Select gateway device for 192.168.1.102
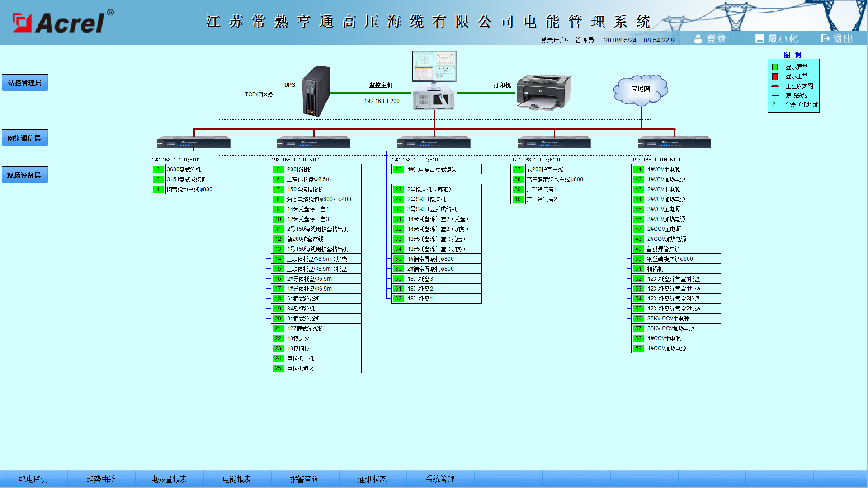Screen dimensions: 868x488 point(434,143)
